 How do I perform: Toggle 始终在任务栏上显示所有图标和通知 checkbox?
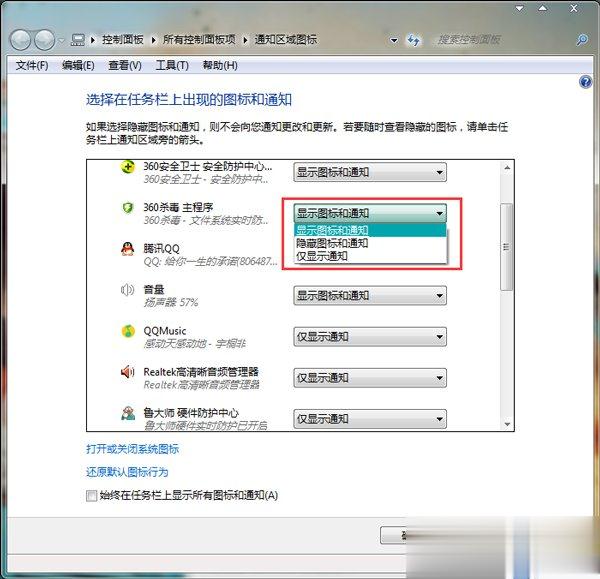(91, 496)
